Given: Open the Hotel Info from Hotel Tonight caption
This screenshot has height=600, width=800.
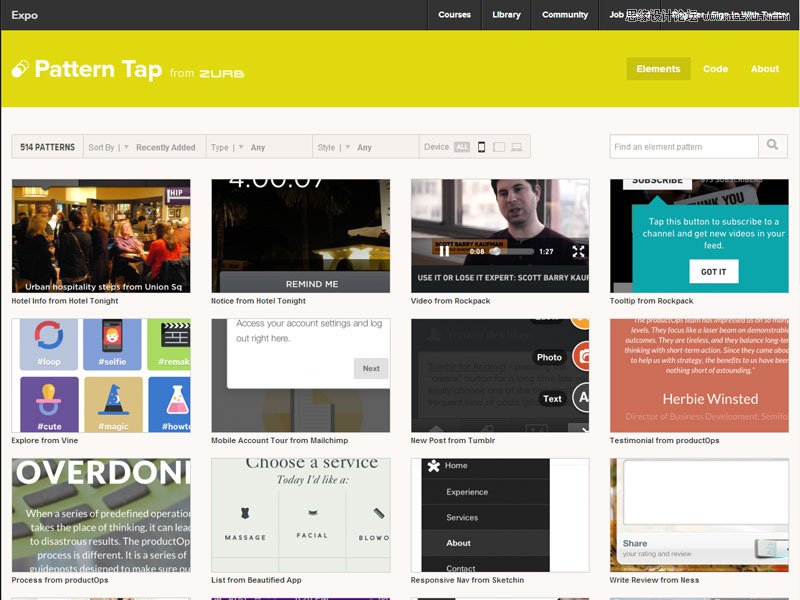Looking at the screenshot, I should point(65,301).
